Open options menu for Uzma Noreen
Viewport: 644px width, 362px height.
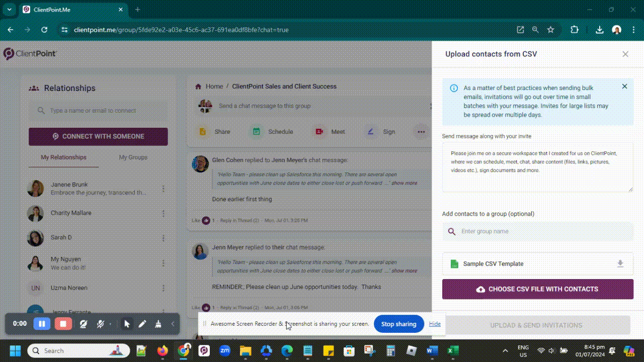[x=163, y=288]
